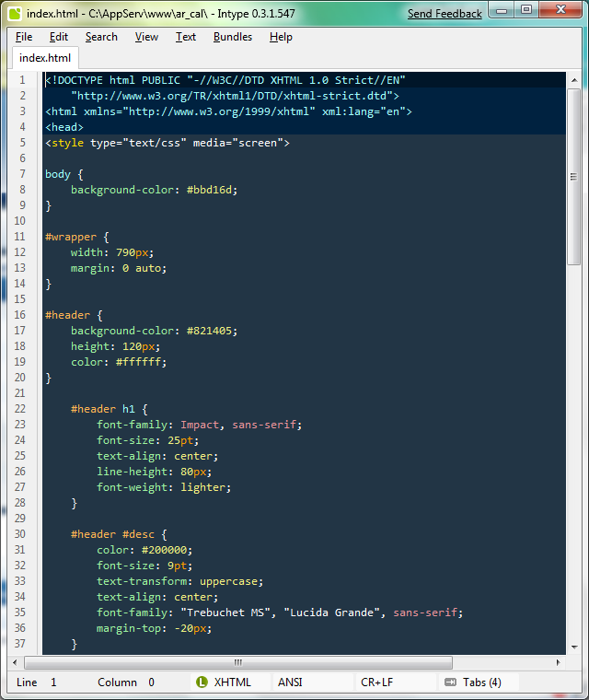Click the "Impact" font name
Image resolution: width=589 pixels, height=700 pixels.
(x=200, y=425)
